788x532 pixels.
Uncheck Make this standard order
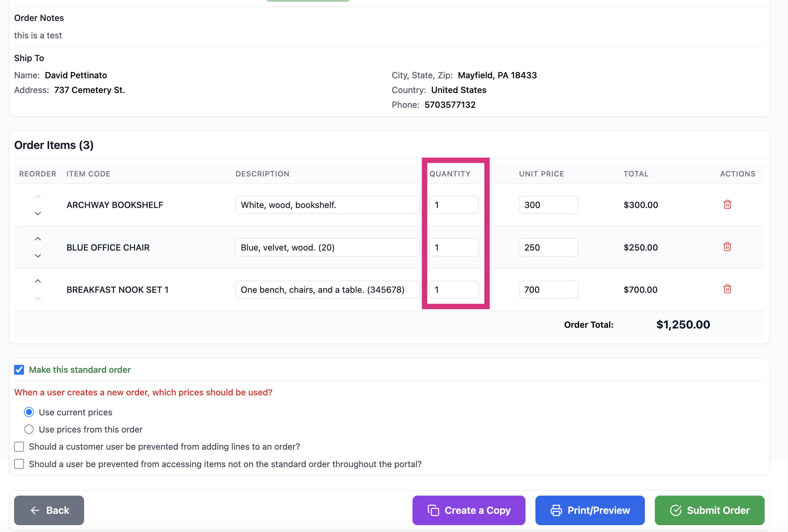pyautogui.click(x=19, y=370)
